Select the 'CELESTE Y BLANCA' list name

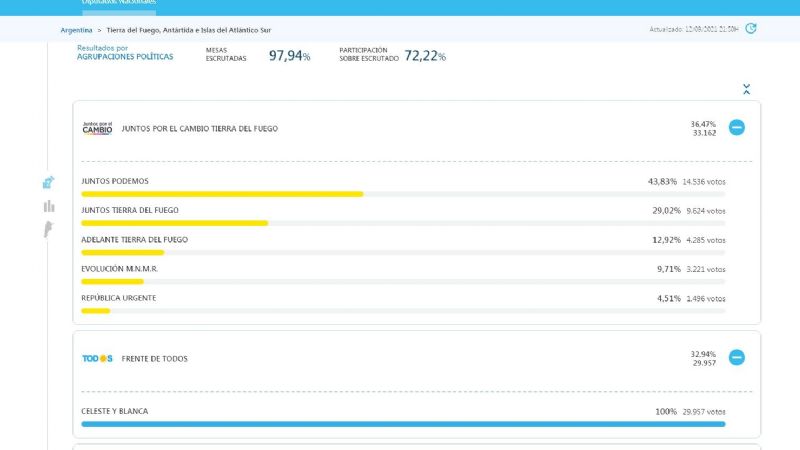point(114,411)
